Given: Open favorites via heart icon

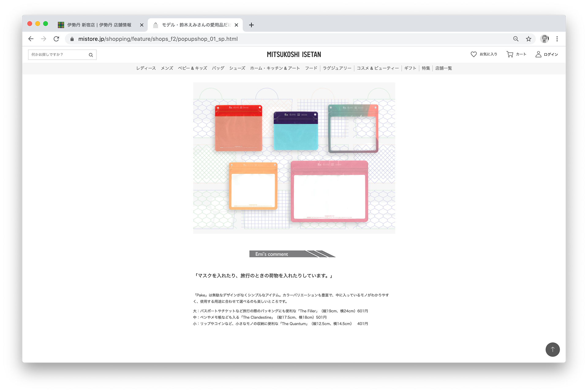Looking at the screenshot, I should (x=473, y=54).
